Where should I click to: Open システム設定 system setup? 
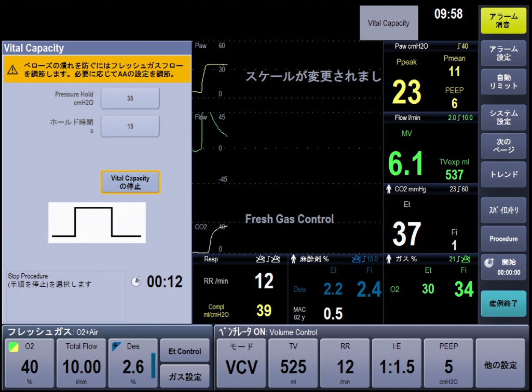503,117
